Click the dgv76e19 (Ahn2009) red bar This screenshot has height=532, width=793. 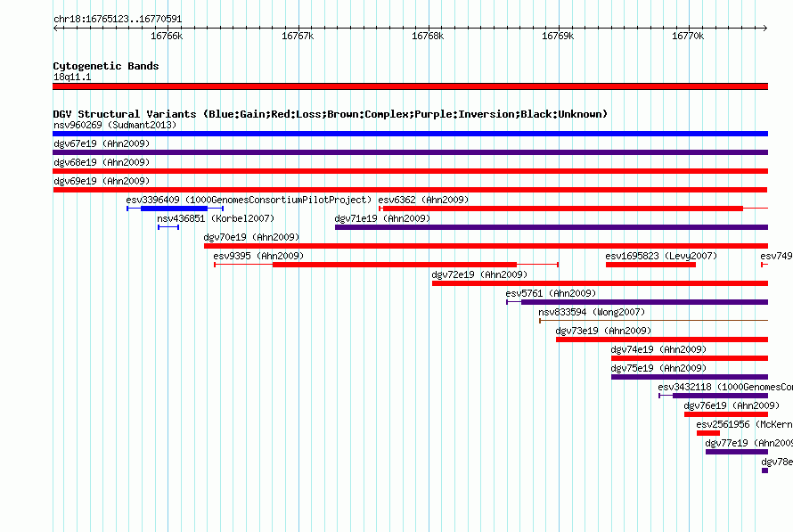click(x=726, y=414)
